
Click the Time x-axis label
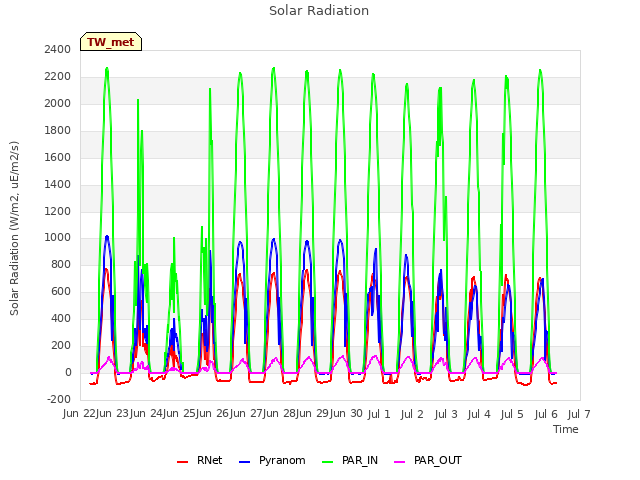[566, 429]
